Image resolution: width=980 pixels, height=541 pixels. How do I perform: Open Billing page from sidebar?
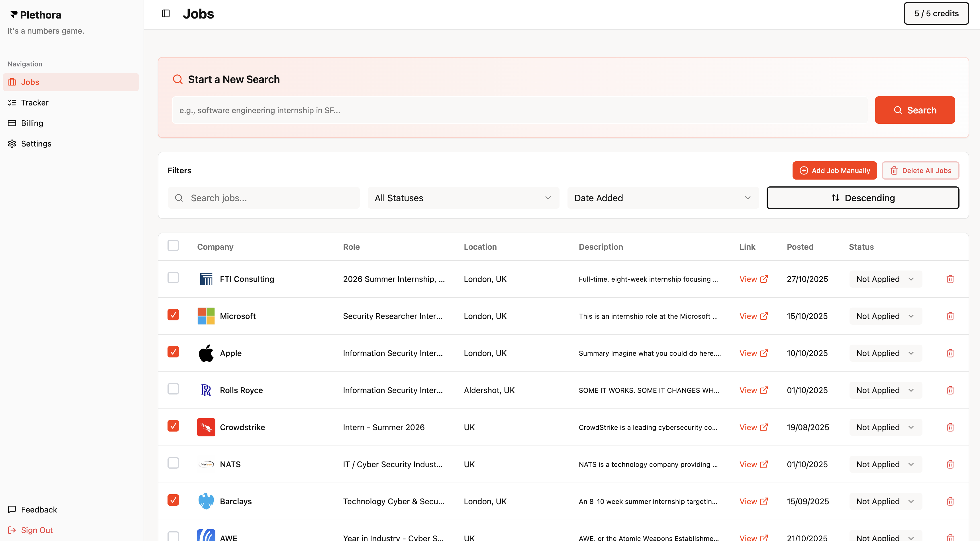[32, 123]
